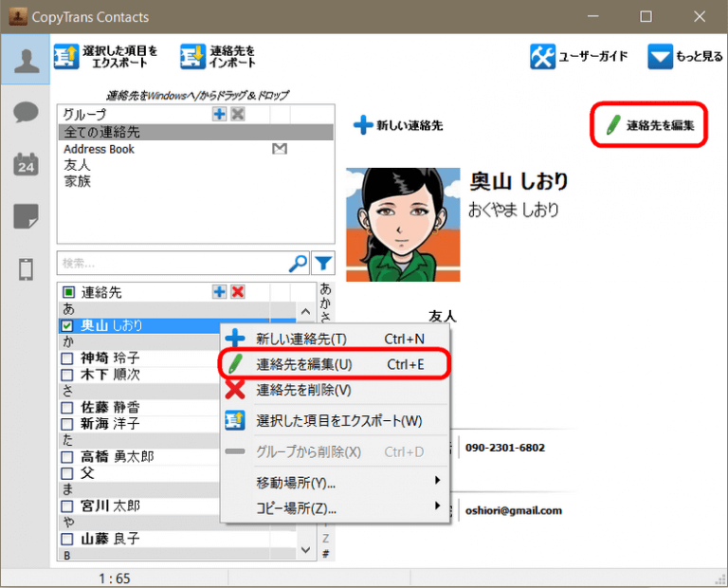The image size is (728, 588).
Task: Check 宮川 太郎 checkbox
Action: (x=67, y=505)
